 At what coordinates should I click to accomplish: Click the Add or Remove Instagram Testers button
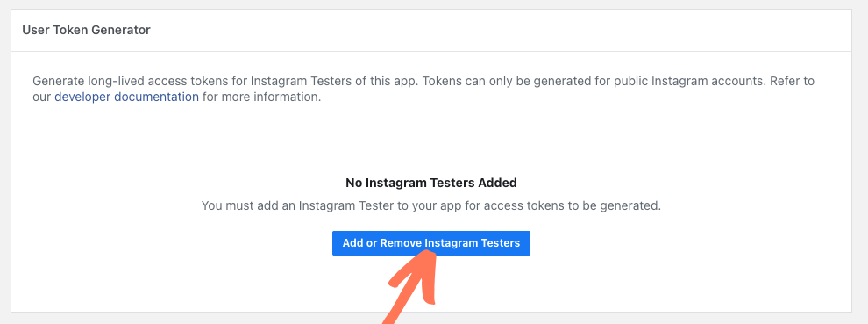[x=430, y=243]
